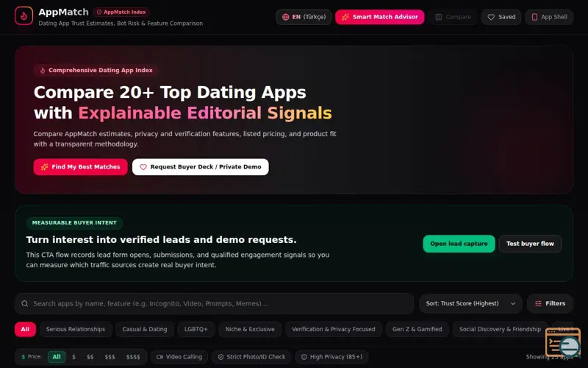Click the floating terminal widget icon
This screenshot has width=588, height=368.
(x=563, y=342)
